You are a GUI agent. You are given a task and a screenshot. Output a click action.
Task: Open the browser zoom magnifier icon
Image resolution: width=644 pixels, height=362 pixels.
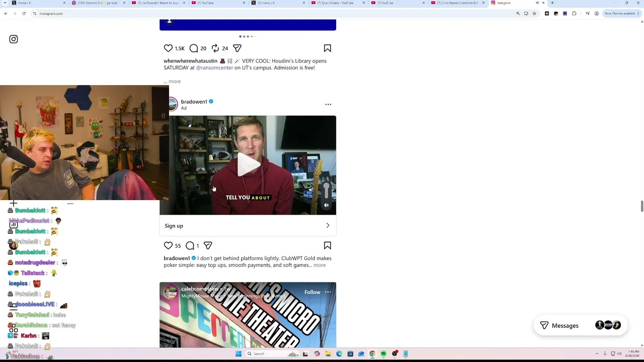point(518,14)
